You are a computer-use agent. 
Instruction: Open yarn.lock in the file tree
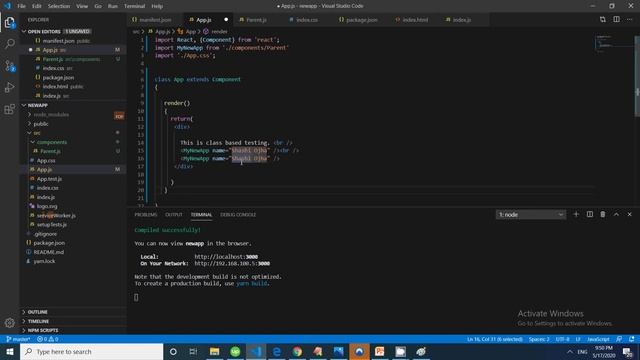44,261
